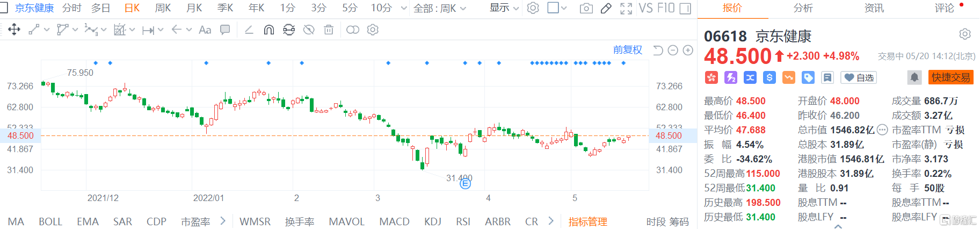Image resolution: width=980 pixels, height=229 pixels.
Task: Select the MACD indicator
Action: (394, 221)
